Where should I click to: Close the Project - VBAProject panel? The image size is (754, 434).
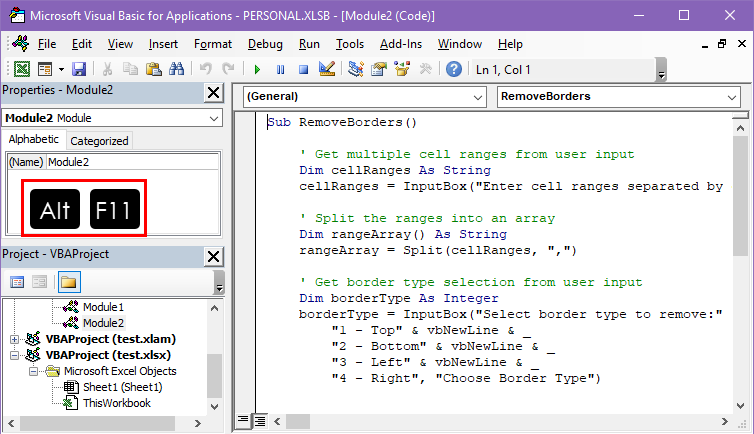[x=214, y=256]
